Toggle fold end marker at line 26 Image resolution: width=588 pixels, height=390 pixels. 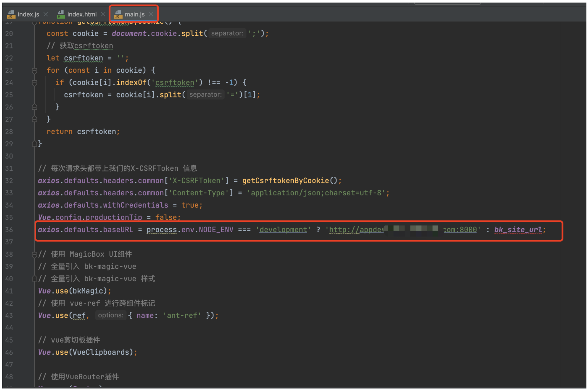[35, 107]
